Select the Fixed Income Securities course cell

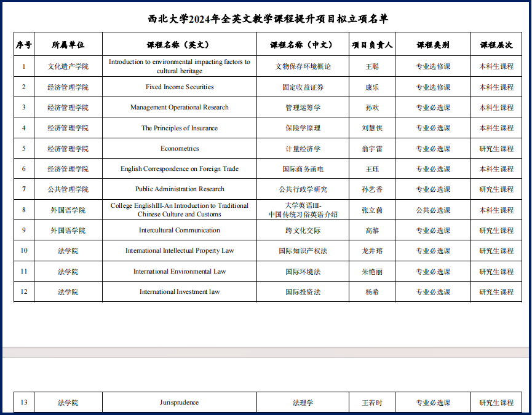(179, 87)
